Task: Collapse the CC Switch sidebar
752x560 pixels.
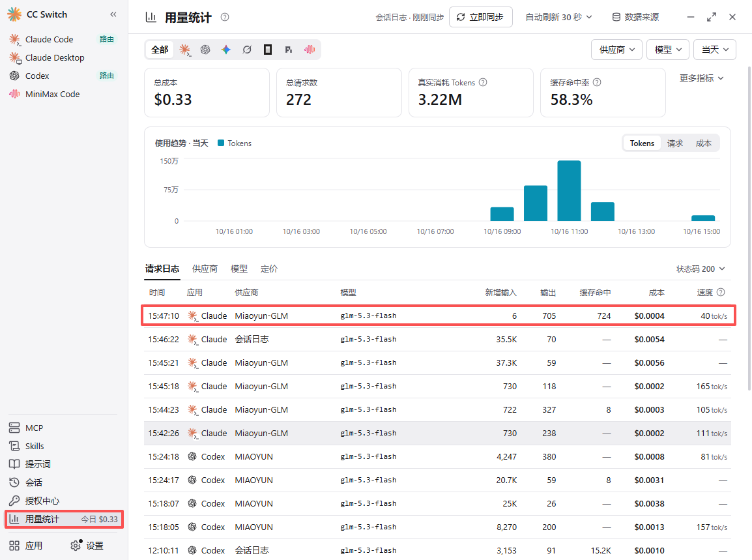Action: tap(113, 14)
